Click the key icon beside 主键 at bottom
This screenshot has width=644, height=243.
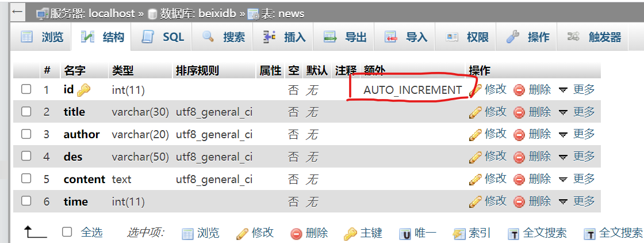[x=350, y=234]
